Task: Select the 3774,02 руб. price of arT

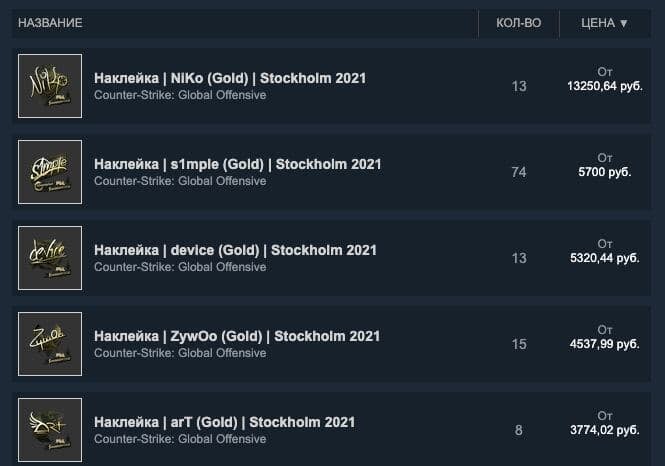Action: [605, 430]
